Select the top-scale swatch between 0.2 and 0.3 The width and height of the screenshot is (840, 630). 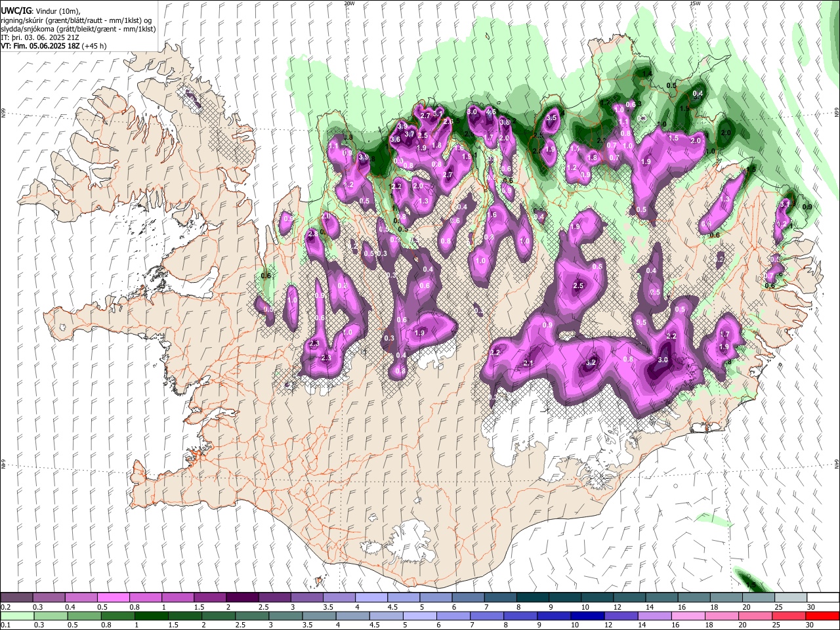pyautogui.click(x=16, y=597)
